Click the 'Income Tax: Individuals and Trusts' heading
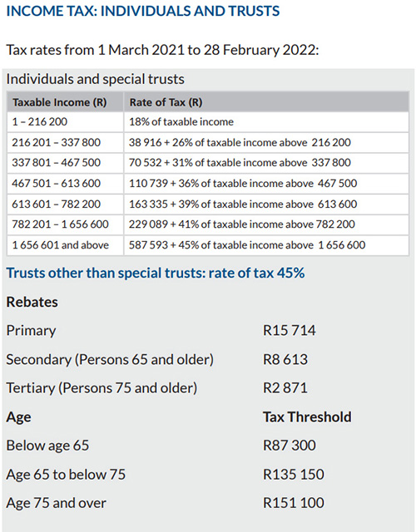 (x=143, y=11)
